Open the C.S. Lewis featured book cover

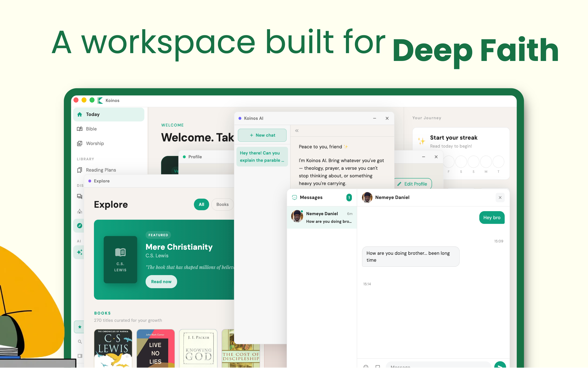coord(120,259)
